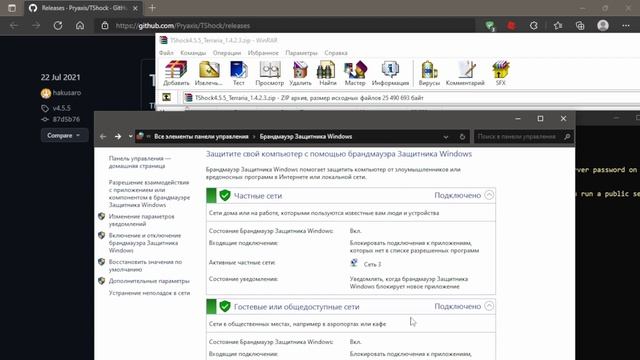This screenshot has height=360, width=640.
Task: Click the WinRAR Добавить (Add) icon
Action: coord(176,73)
